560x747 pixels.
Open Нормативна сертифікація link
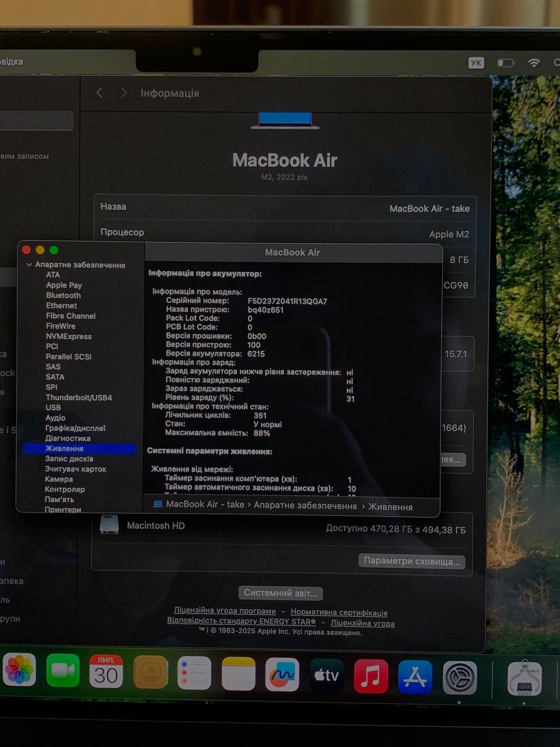(x=339, y=613)
